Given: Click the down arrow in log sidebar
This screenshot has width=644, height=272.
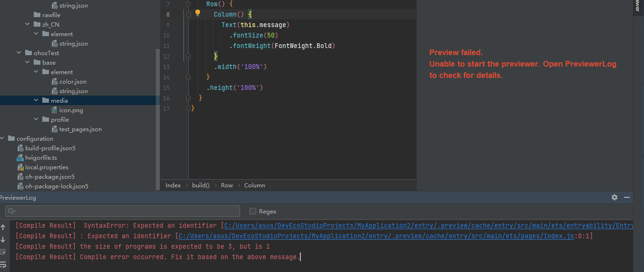Looking at the screenshot, I should 3,240.
